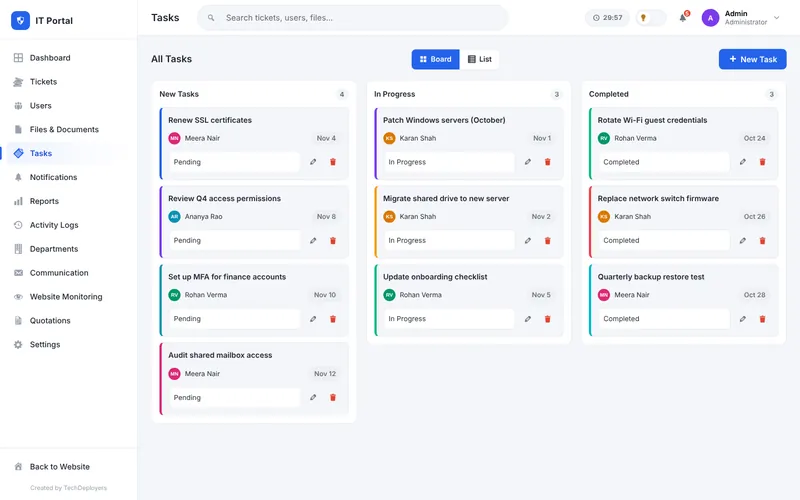Click the Admin avatar circle
The height and width of the screenshot is (500, 800).
pyautogui.click(x=710, y=18)
